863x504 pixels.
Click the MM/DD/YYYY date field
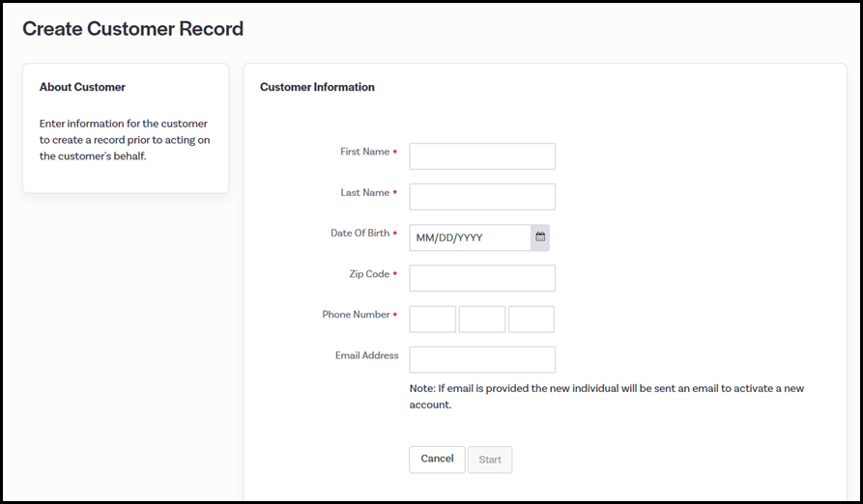(470, 238)
